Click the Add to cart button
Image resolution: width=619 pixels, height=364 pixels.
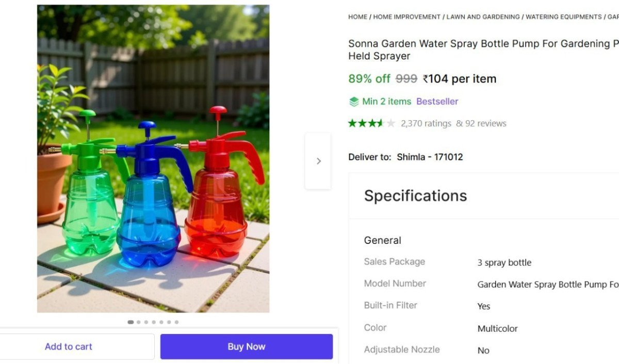click(69, 346)
